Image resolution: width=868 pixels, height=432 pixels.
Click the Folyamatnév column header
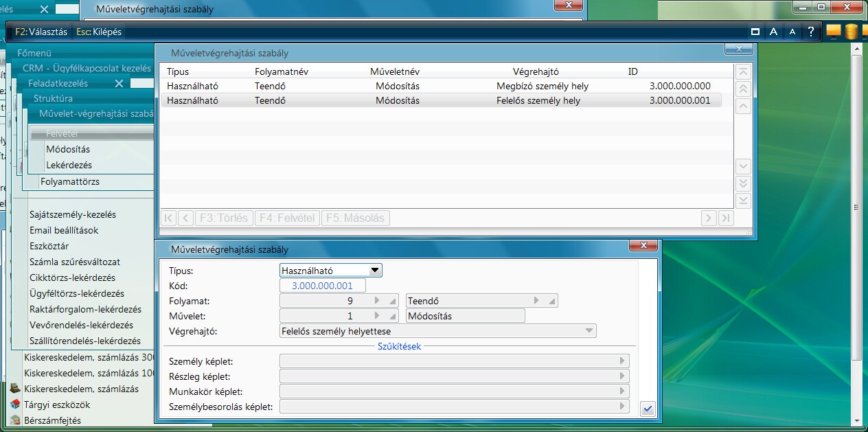tap(282, 71)
